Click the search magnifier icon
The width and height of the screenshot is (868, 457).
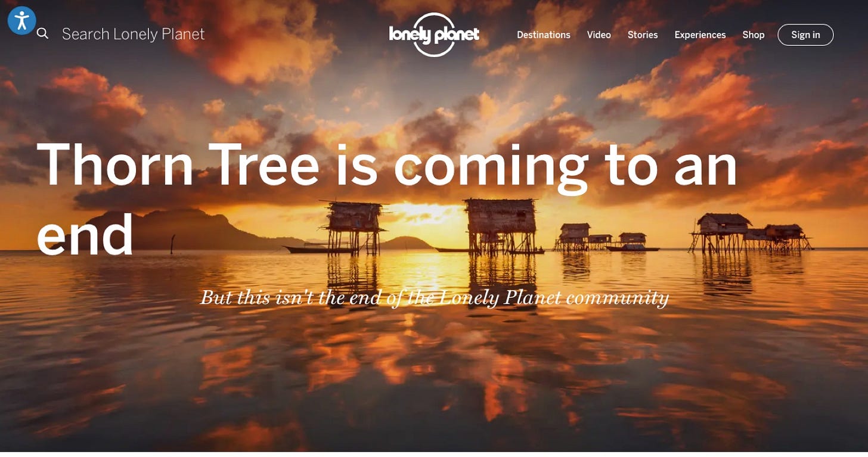point(42,34)
